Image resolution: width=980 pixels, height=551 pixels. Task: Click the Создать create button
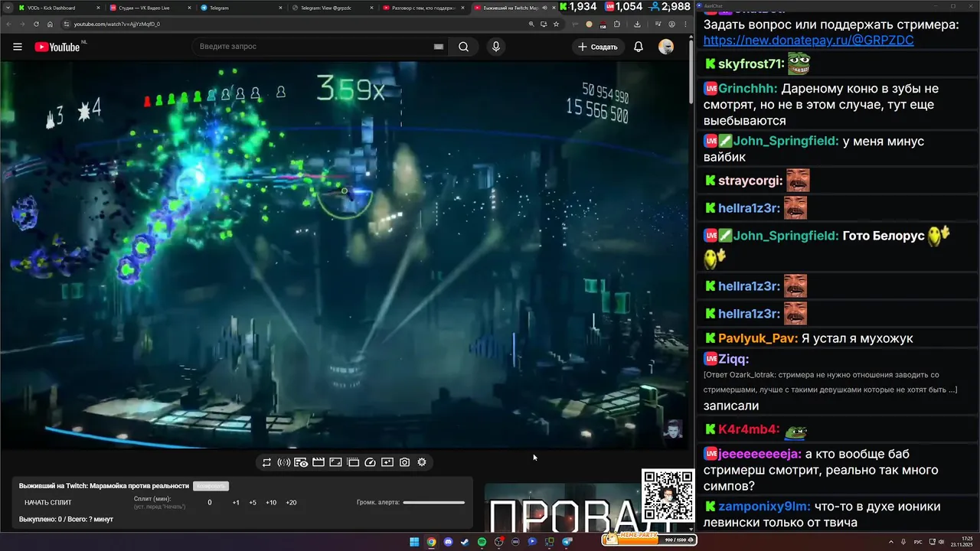tap(598, 47)
